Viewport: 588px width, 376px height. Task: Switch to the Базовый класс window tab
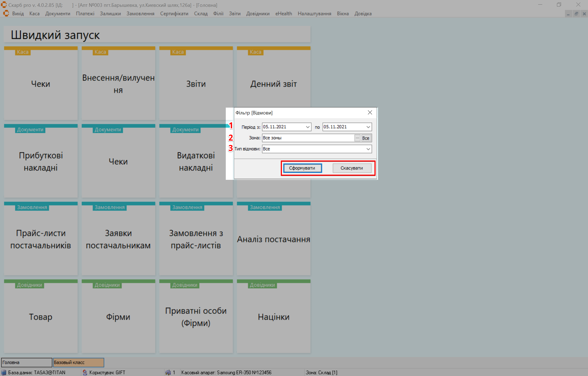click(78, 362)
